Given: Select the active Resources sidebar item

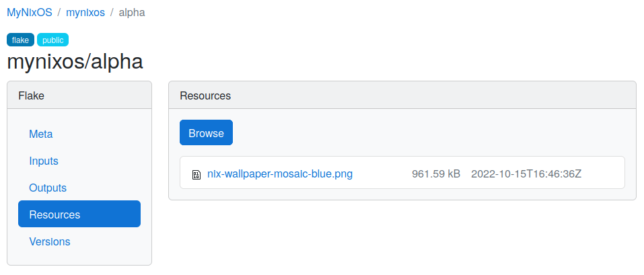Looking at the screenshot, I should [79, 214].
